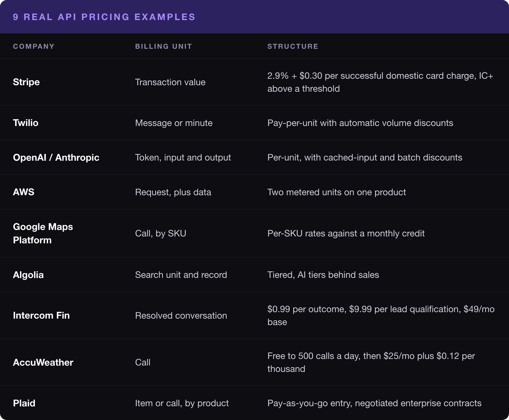
Task: Select the Plaid company cell
Action: click(24, 403)
